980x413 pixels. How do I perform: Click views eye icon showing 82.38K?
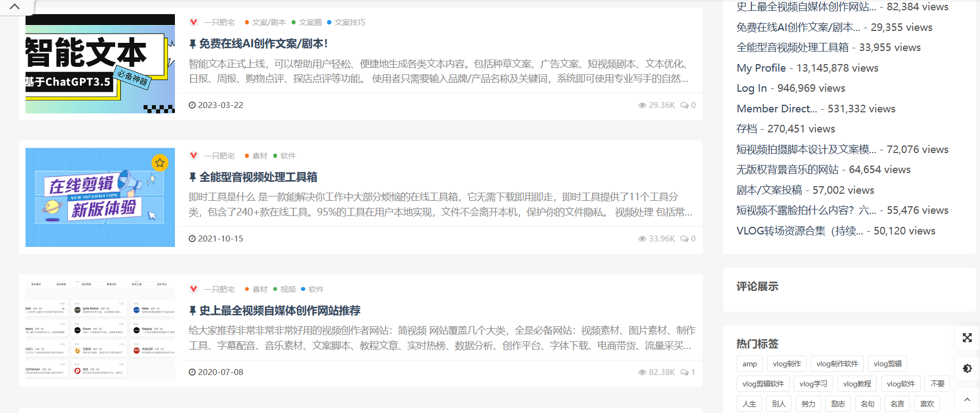coord(642,372)
